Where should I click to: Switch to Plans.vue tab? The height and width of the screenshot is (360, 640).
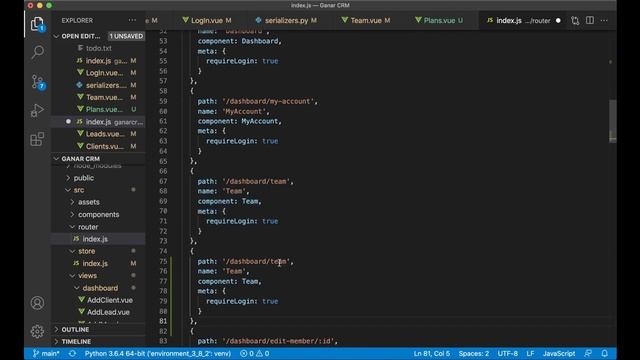439,20
